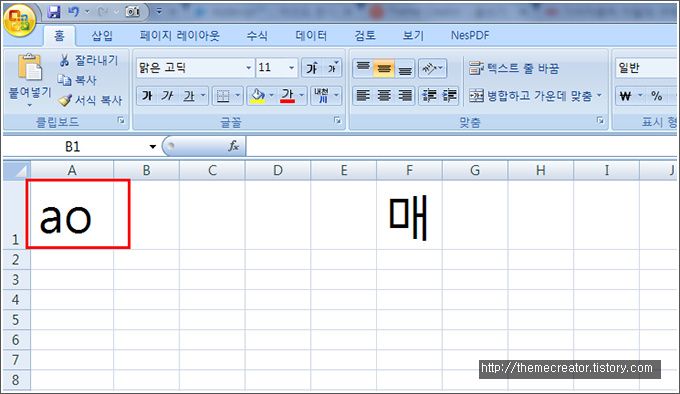Screen dimensions: 680x394
Task: Switch to the 데이터 tab
Action: point(311,36)
